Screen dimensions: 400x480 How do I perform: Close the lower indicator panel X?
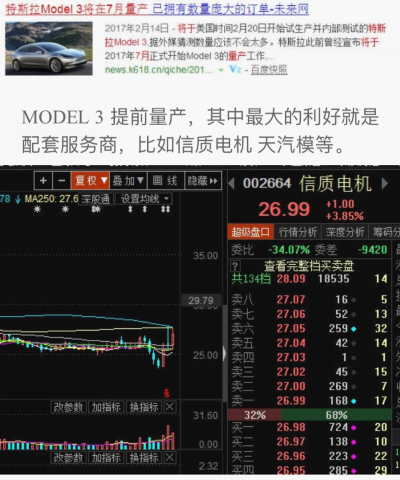(169, 457)
